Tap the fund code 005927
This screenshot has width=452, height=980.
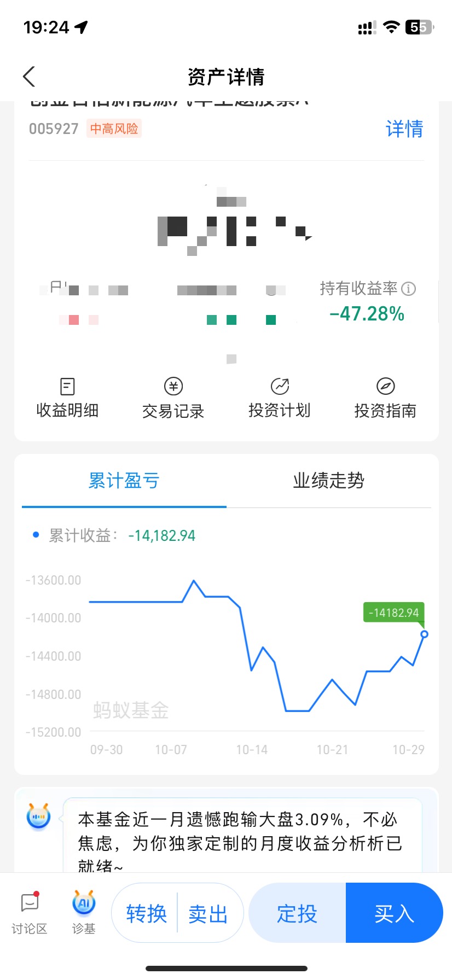54,129
